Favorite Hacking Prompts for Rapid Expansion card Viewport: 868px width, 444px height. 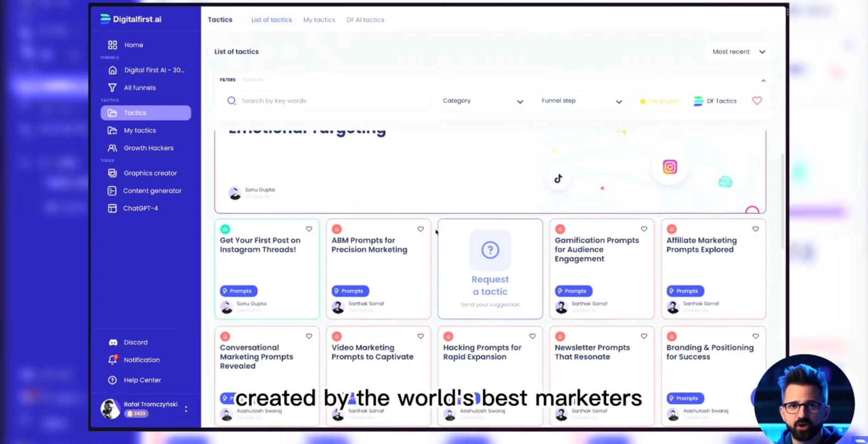coord(532,336)
